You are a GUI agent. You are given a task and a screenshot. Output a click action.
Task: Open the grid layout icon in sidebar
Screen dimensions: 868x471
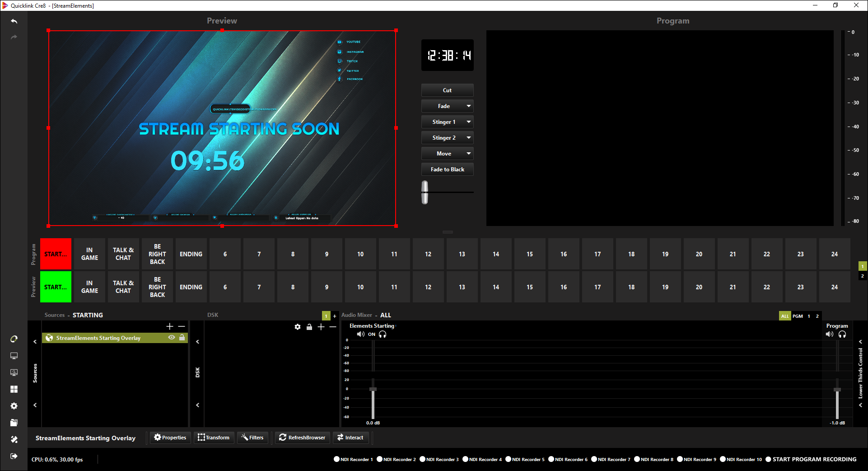[x=14, y=389]
